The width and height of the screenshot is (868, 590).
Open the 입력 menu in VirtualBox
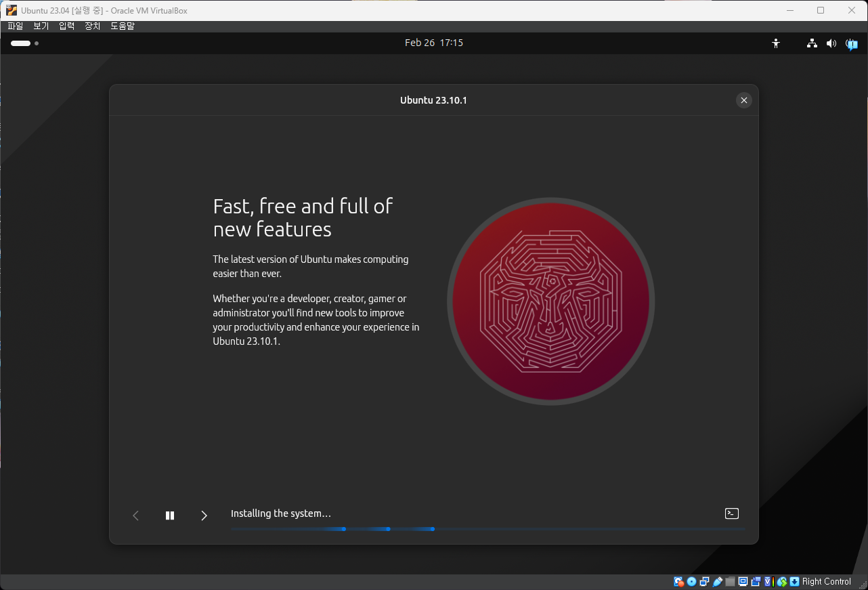tap(66, 26)
